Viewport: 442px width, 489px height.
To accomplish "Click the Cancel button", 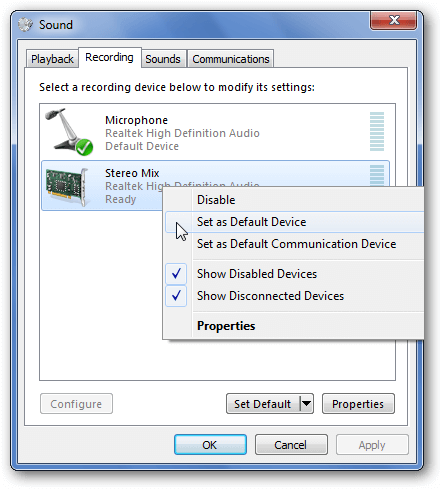I will 291,444.
